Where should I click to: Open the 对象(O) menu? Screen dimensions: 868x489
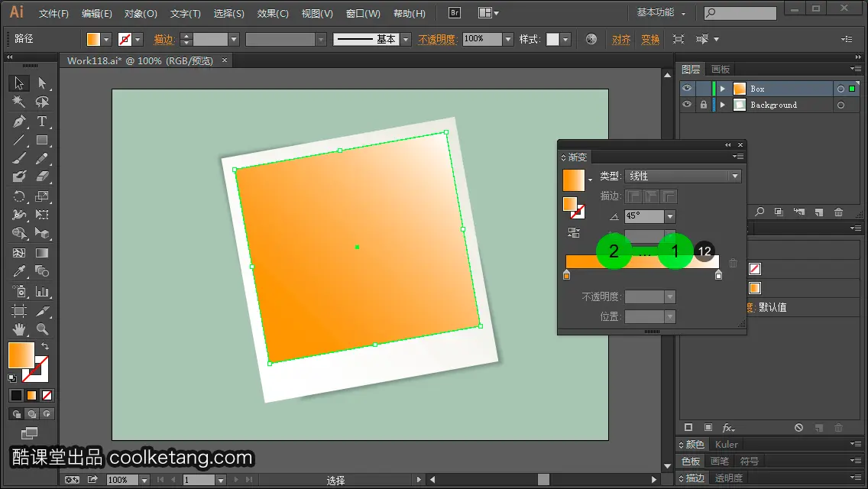(141, 13)
